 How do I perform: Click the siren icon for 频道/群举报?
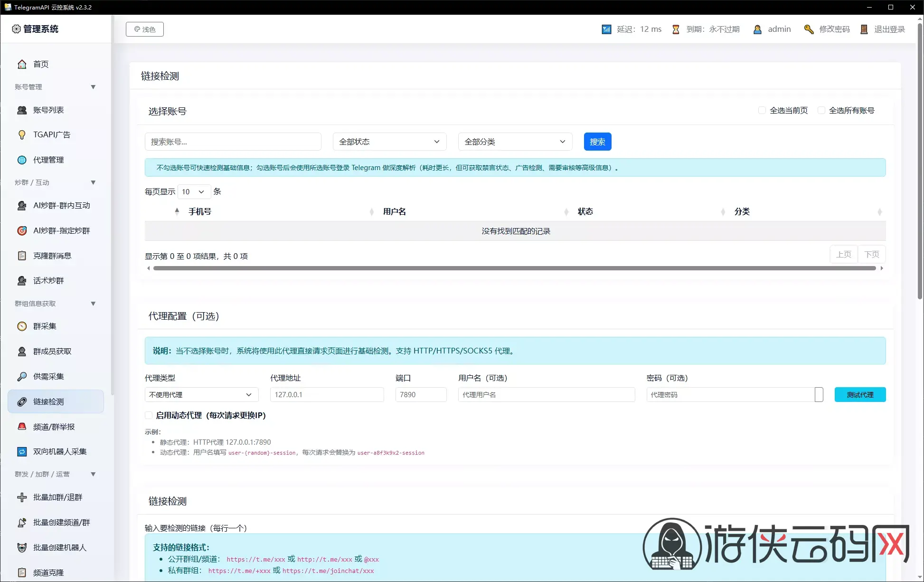tap(22, 427)
